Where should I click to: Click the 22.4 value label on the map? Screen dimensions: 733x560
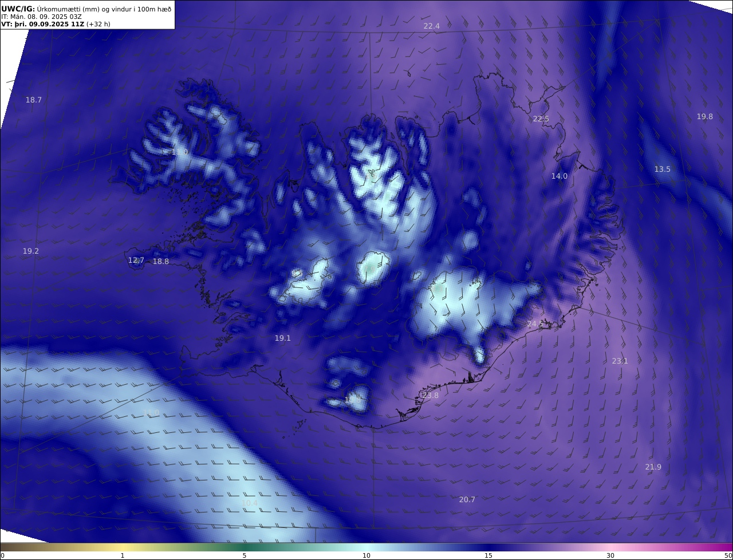431,26
